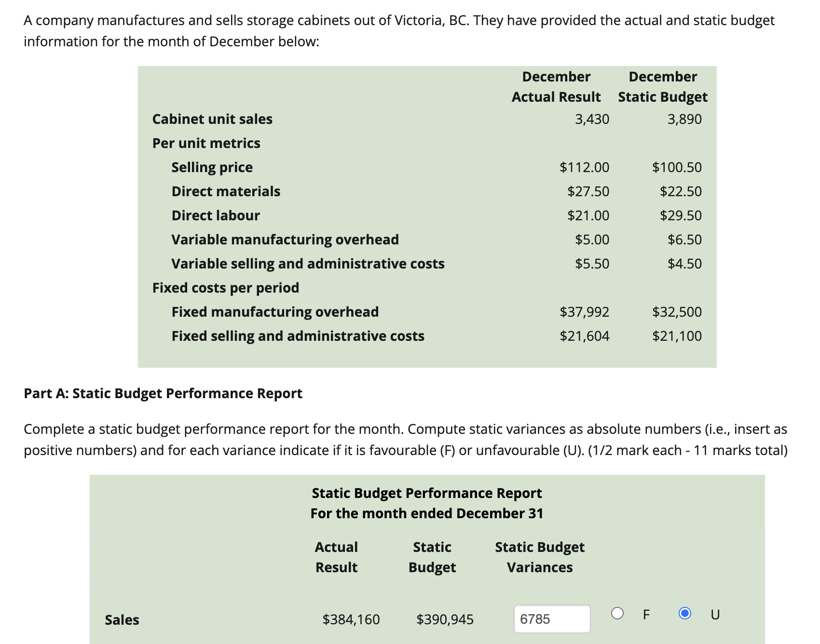This screenshot has width=820, height=644.
Task: Click budgeted variable selling and admin $4.50
Action: point(685,264)
